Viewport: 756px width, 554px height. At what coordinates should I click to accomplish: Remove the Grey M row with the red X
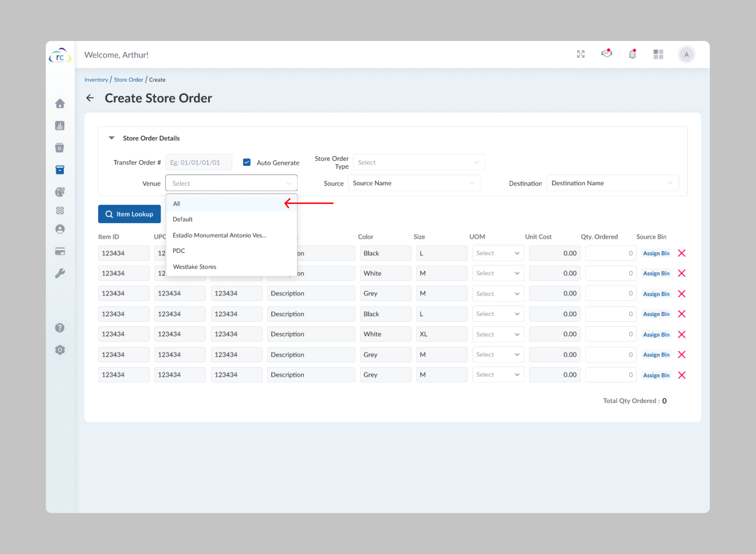(682, 293)
